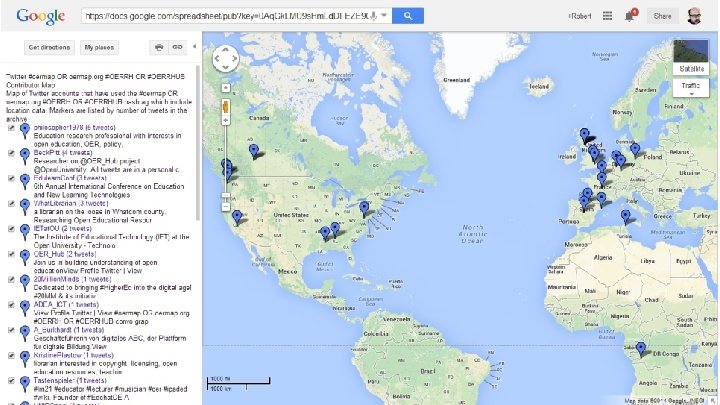Click the zoom out minus button

[x=225, y=207]
